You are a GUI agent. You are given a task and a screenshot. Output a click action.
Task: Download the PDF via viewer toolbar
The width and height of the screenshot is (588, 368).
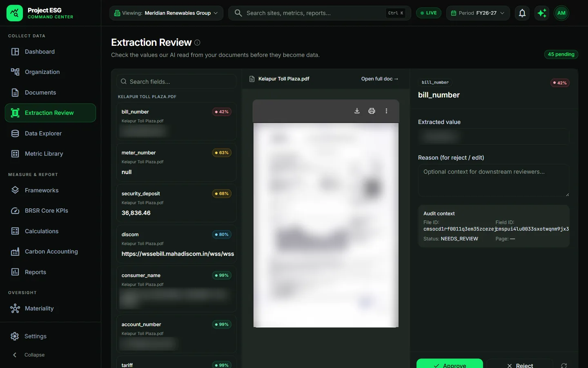click(357, 111)
